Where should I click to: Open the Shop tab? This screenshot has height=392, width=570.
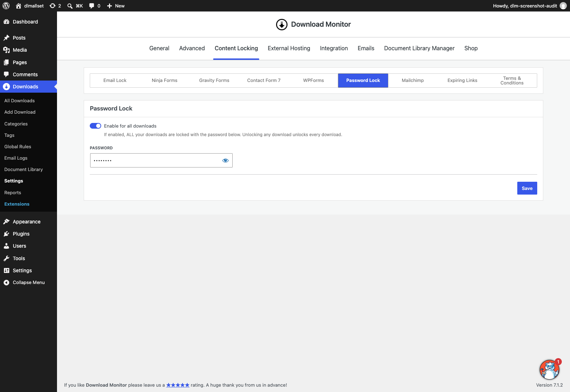[x=471, y=48]
